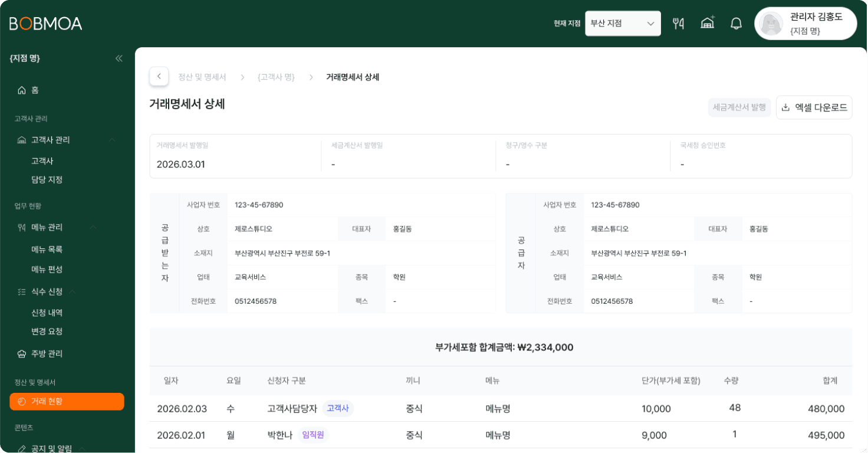Open 신청 내역 in sidebar
The image size is (868, 453).
point(47,313)
